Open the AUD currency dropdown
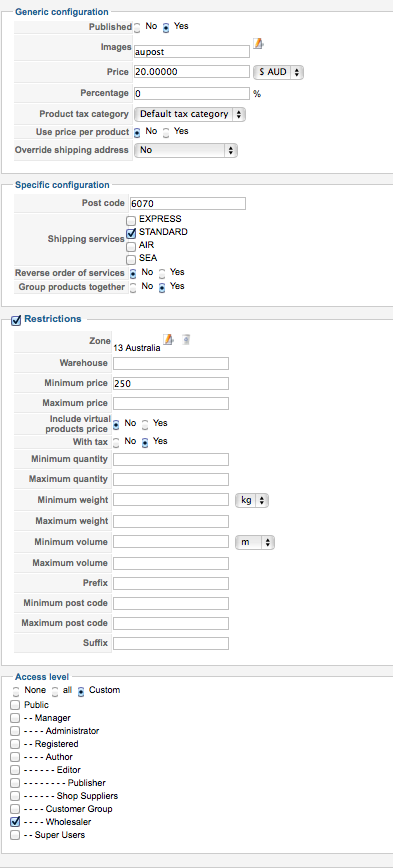Image resolution: width=393 pixels, height=868 pixels. pyautogui.click(x=278, y=72)
